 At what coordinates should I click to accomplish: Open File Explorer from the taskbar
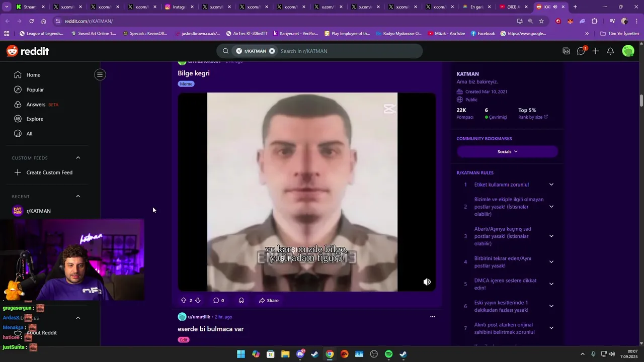tap(285, 354)
